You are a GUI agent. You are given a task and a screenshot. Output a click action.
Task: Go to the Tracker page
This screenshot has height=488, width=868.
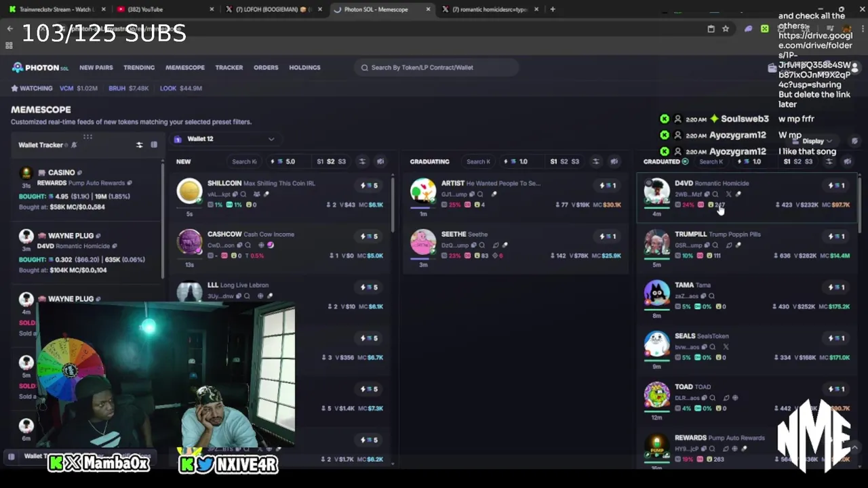click(229, 68)
